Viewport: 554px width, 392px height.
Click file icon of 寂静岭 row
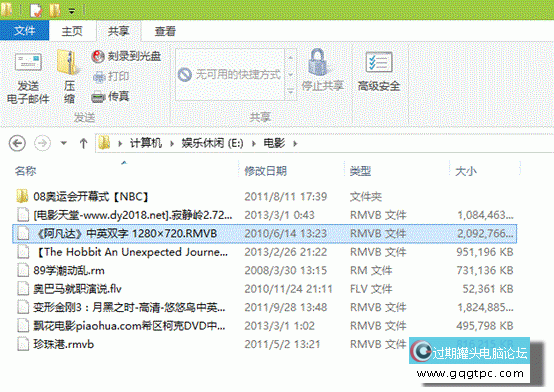23,215
